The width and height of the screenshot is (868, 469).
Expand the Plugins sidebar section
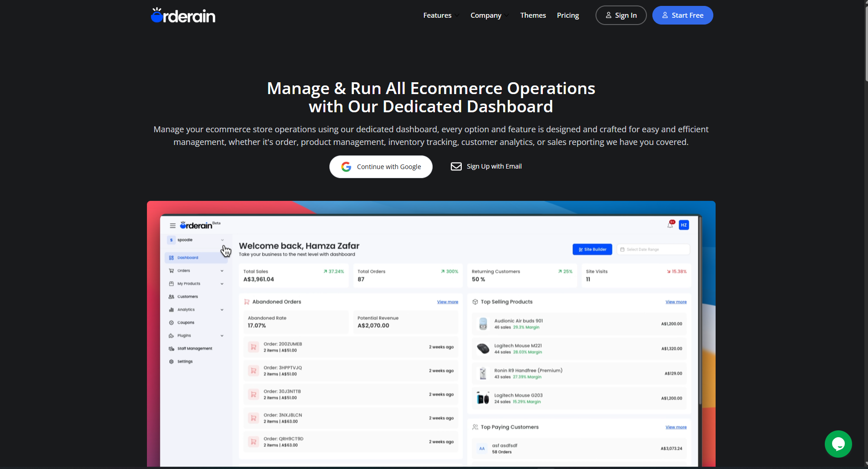tap(196, 336)
